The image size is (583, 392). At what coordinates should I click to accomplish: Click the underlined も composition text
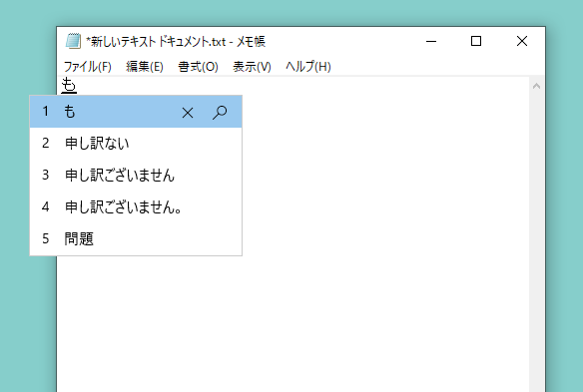coord(69,86)
